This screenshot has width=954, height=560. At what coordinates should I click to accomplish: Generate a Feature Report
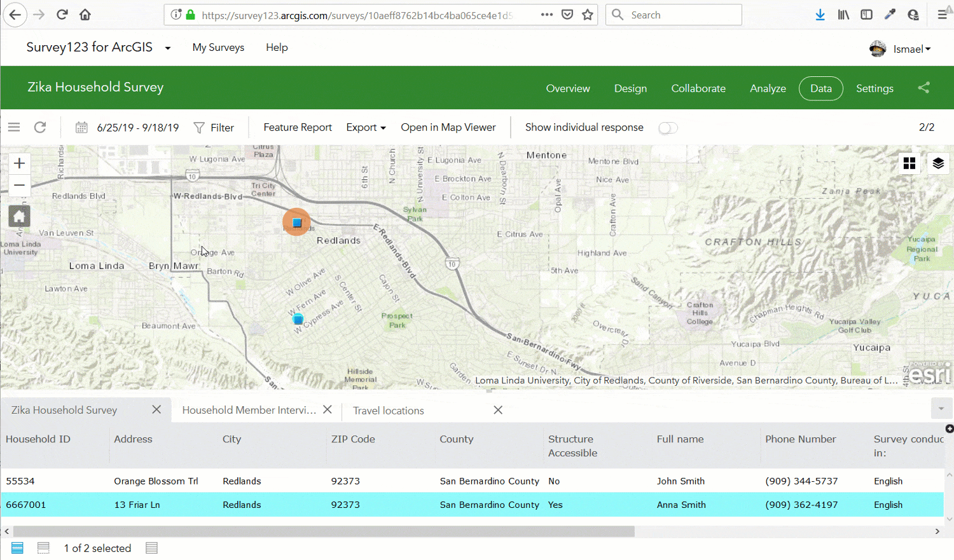click(x=298, y=127)
